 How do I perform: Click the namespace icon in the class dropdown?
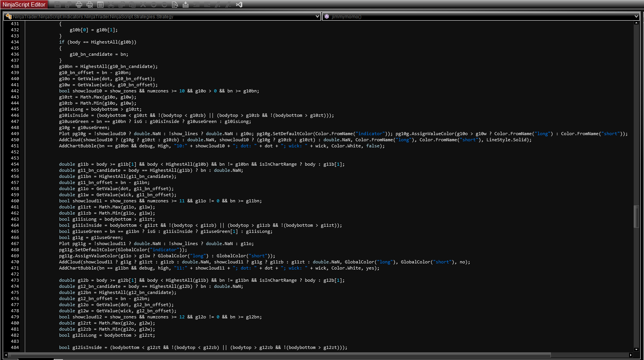coord(9,16)
